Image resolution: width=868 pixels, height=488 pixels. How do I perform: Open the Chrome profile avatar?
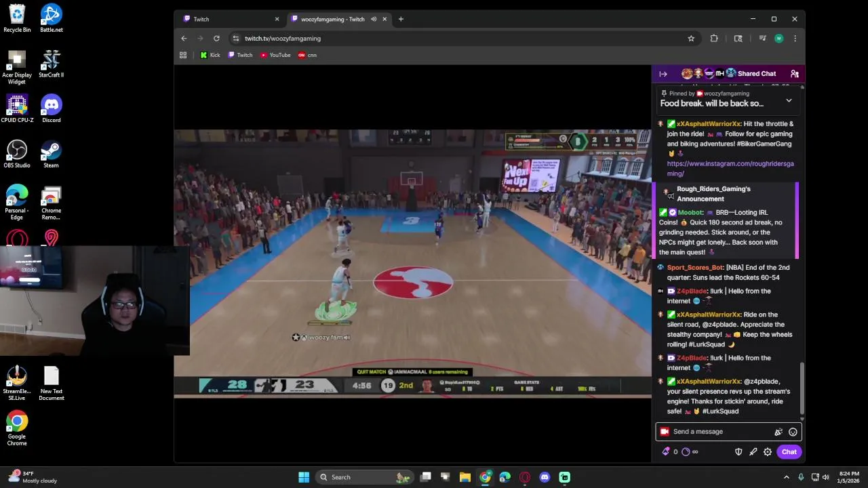[778, 39]
